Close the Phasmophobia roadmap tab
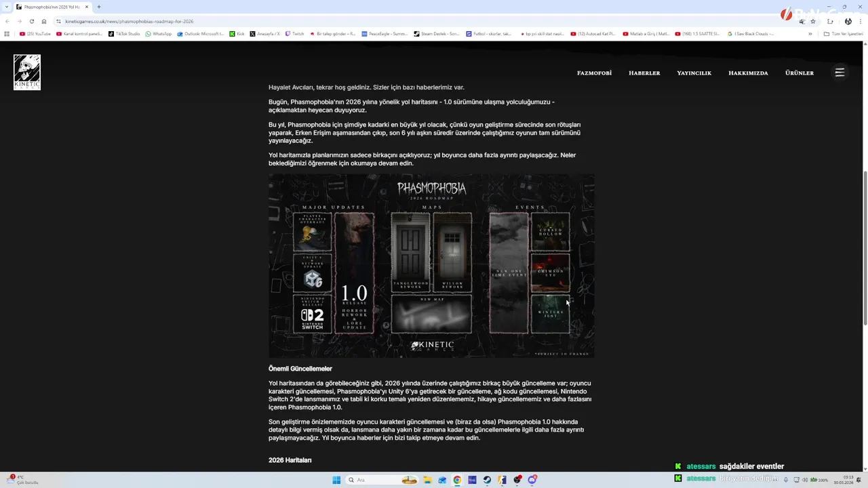 coord(87,7)
